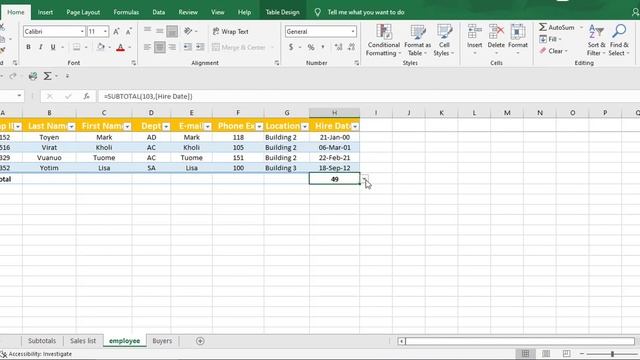Switch to Formulas tab

coord(126,12)
